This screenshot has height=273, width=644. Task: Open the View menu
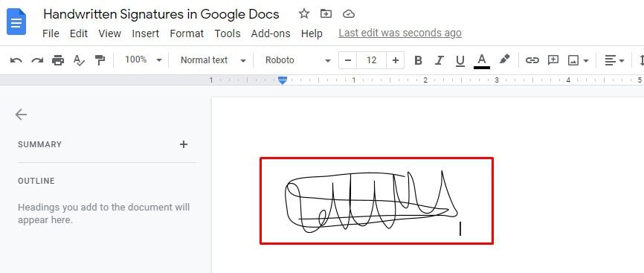(109, 33)
